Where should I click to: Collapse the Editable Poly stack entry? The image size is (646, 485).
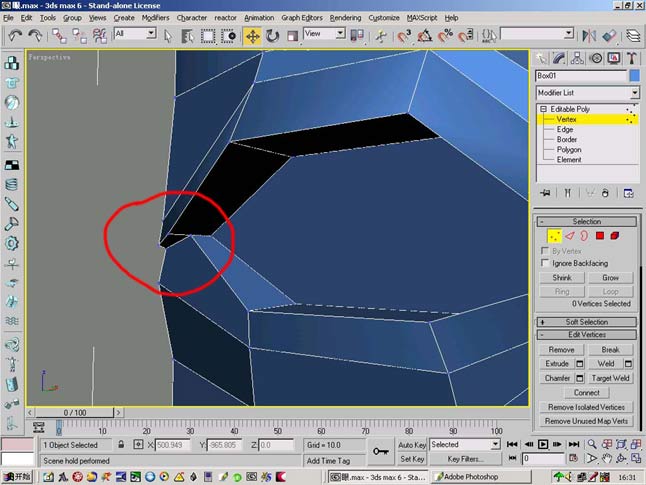(x=543, y=109)
